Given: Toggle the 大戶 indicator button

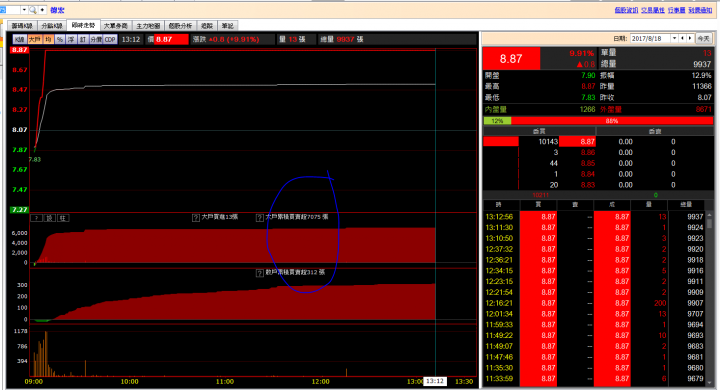Looking at the screenshot, I should click(x=35, y=40).
